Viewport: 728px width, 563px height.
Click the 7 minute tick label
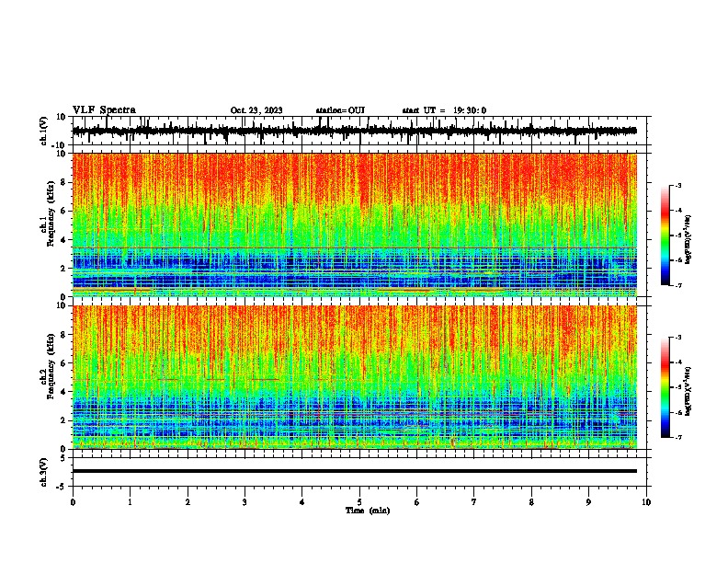pos(474,502)
